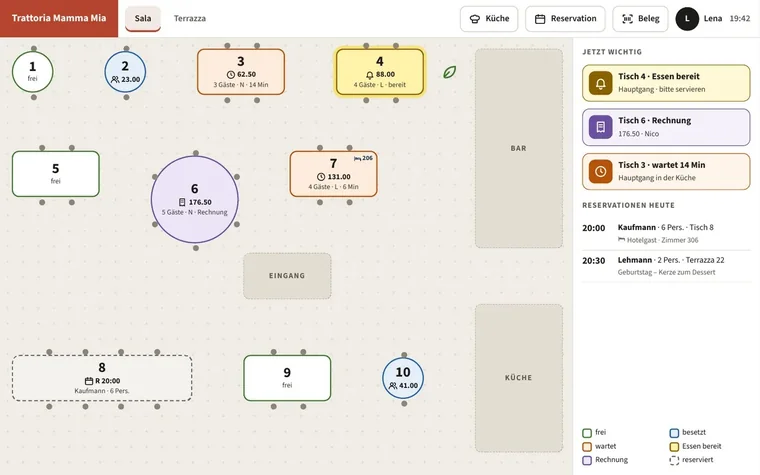
Task: Click the purple Rechnung legend swatch
Action: click(x=587, y=460)
